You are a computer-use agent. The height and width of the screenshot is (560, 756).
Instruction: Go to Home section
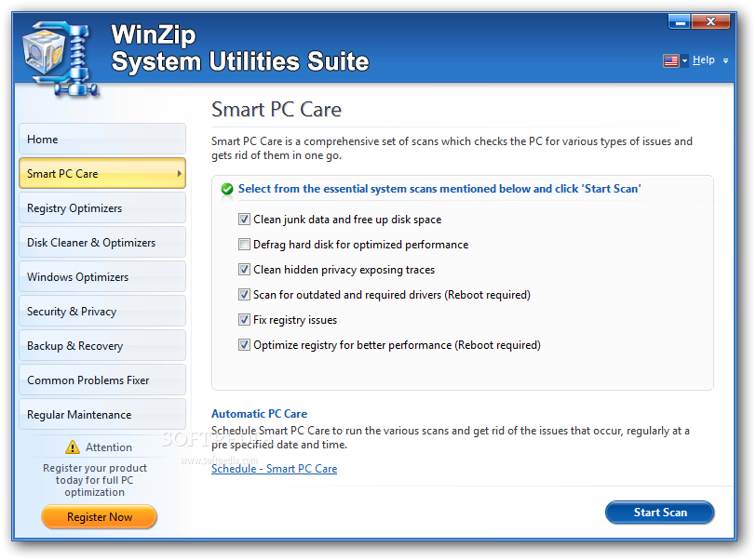[x=102, y=140]
